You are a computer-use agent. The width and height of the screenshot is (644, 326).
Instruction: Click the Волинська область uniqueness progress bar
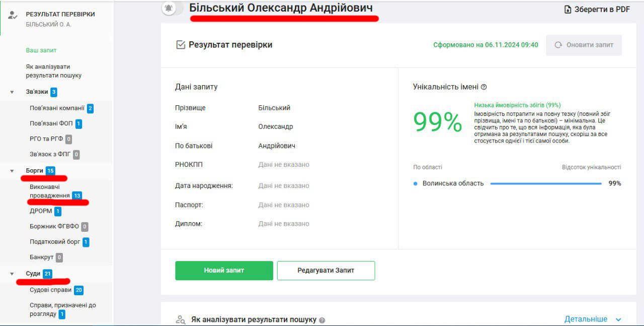pos(545,183)
